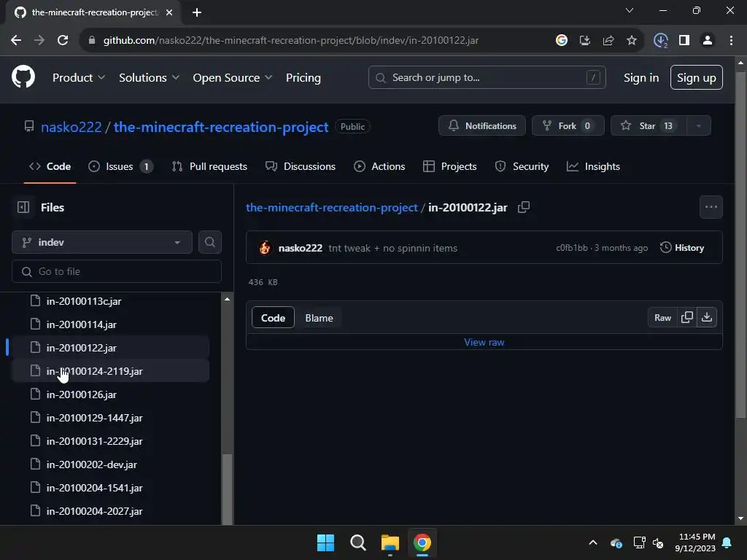Show hidden system tray icons
The width and height of the screenshot is (747, 560).
click(593, 542)
